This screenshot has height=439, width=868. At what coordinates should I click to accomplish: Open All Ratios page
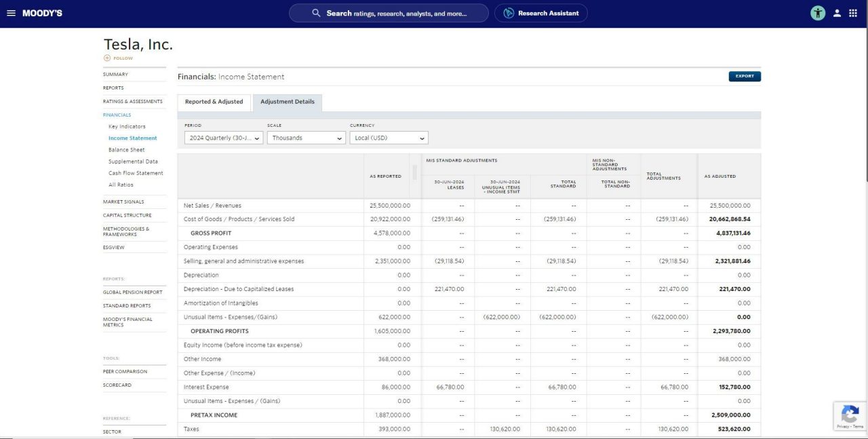click(x=121, y=185)
